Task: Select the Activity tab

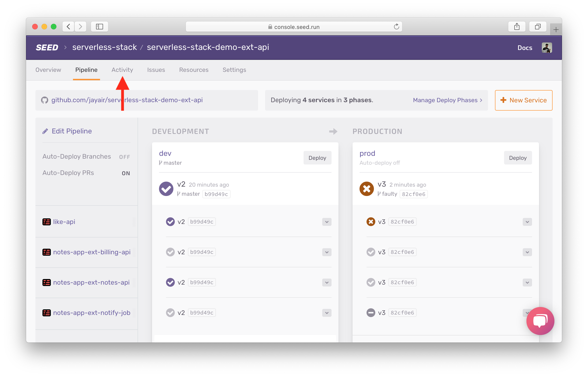Action: [122, 69]
